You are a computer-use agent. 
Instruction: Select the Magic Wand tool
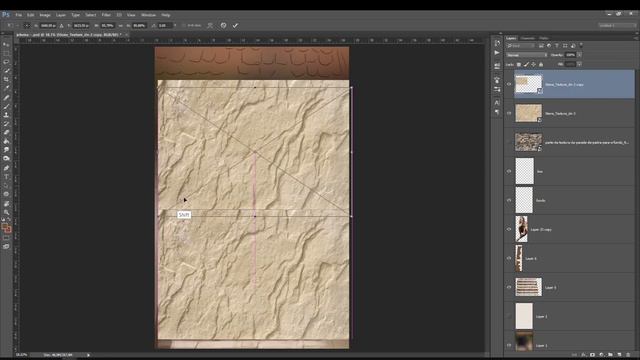tap(6, 71)
